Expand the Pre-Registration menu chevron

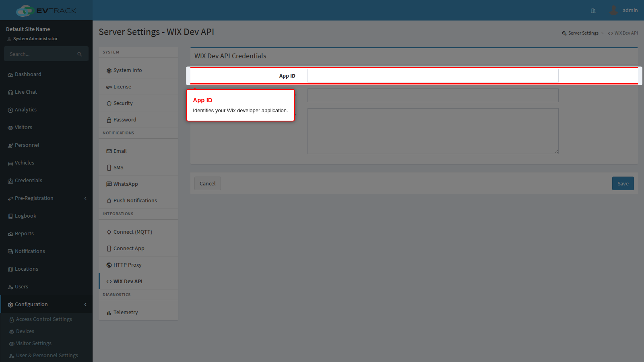[85, 198]
